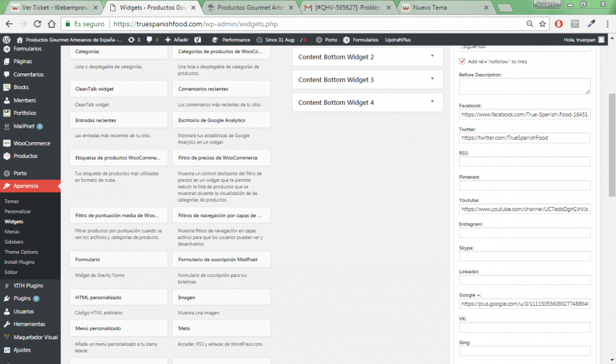
Task: Bookmark this page with the star icon
Action: click(x=543, y=24)
